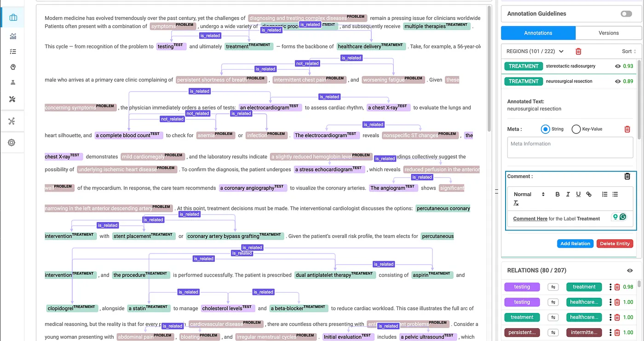644x341 pixels.
Task: Open the network graph icon in sidebar
Action: pyautogui.click(x=12, y=121)
